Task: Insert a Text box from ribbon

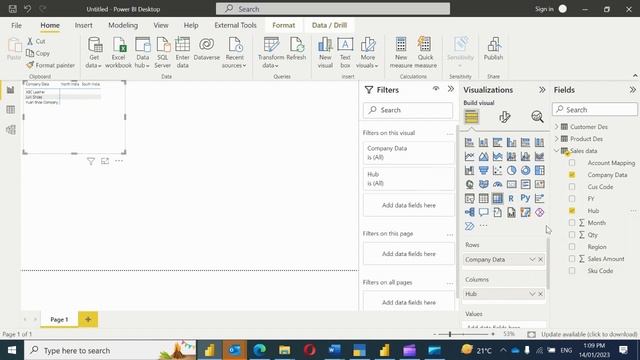Action: click(345, 53)
